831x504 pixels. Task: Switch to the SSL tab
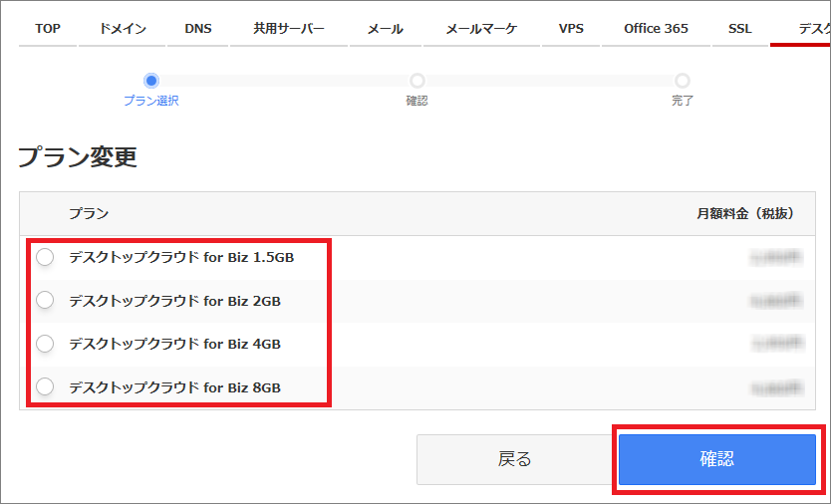tap(740, 29)
